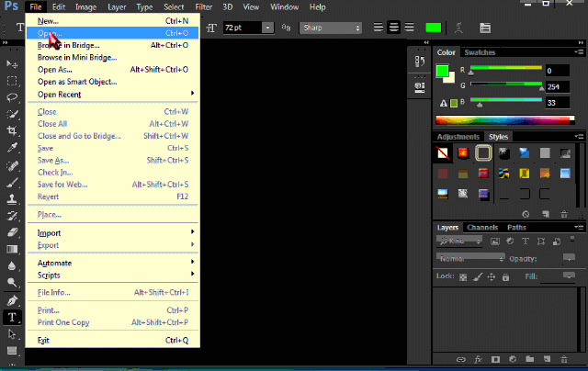Open the font size 72 pt dropdown
The width and height of the screenshot is (588, 371).
tap(267, 28)
